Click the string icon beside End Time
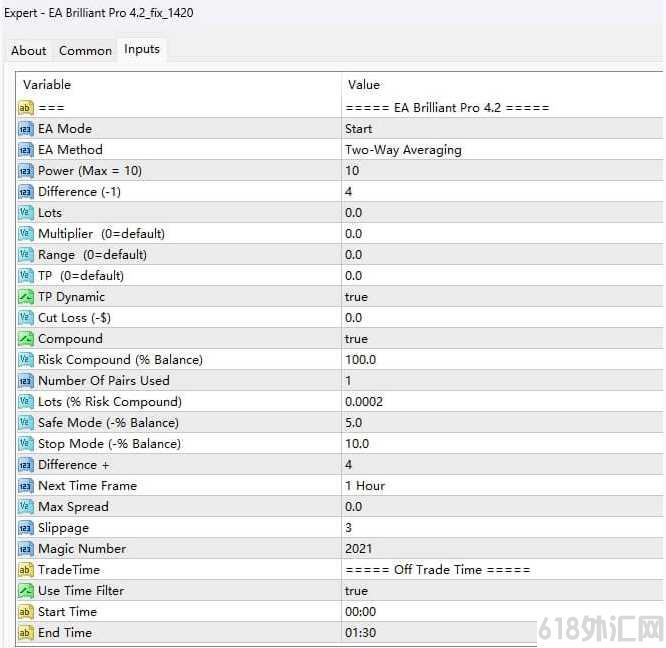This screenshot has height=648, width=666. click(25, 633)
